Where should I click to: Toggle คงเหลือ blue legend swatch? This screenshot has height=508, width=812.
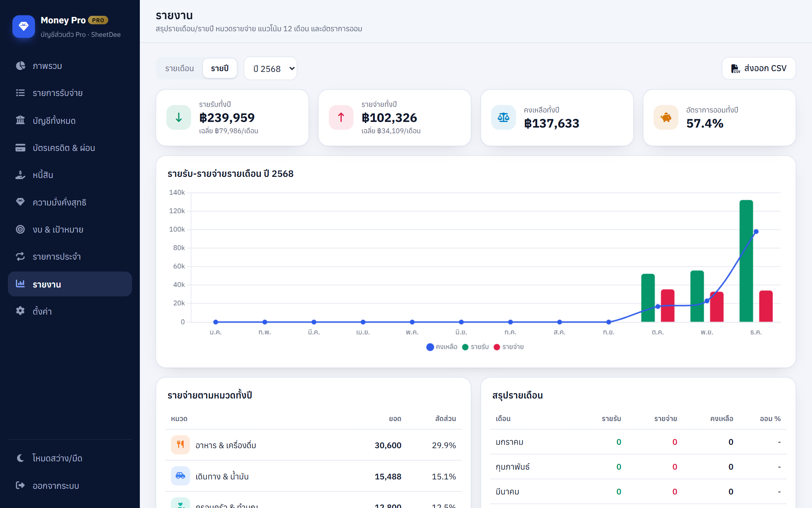point(430,347)
